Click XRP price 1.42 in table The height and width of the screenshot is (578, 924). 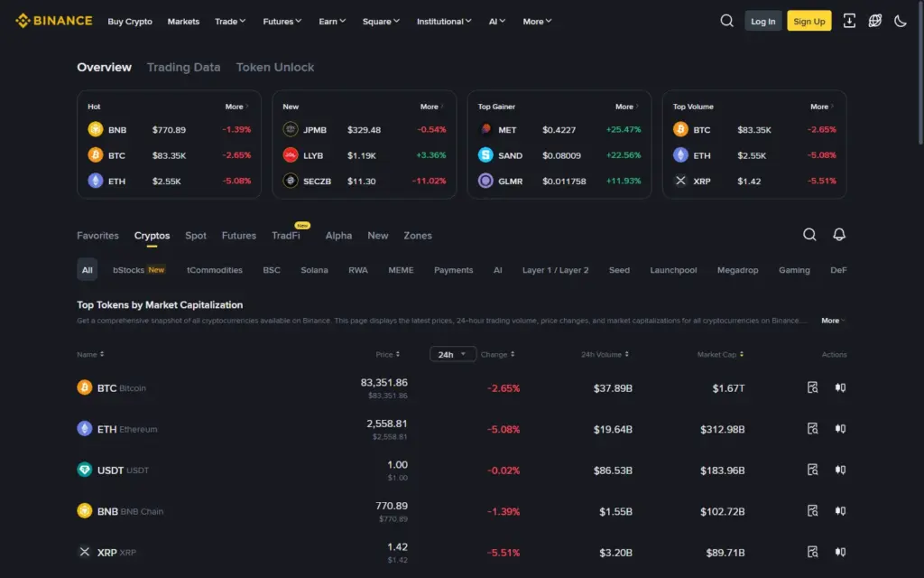click(398, 546)
